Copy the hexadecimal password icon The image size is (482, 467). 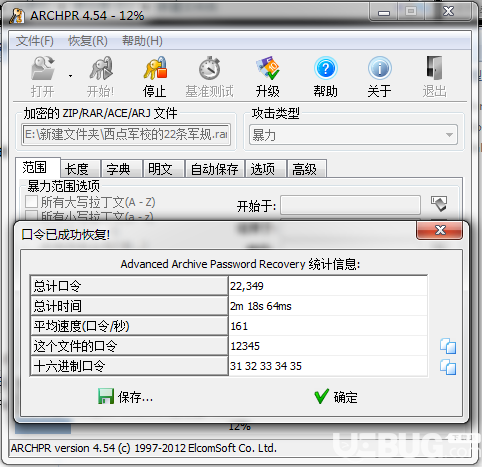(448, 367)
